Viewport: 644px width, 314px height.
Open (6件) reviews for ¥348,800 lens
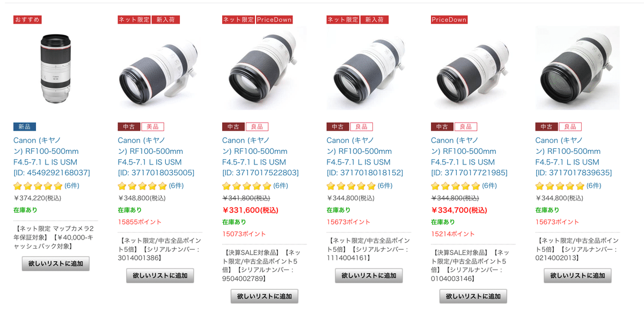[177, 186]
